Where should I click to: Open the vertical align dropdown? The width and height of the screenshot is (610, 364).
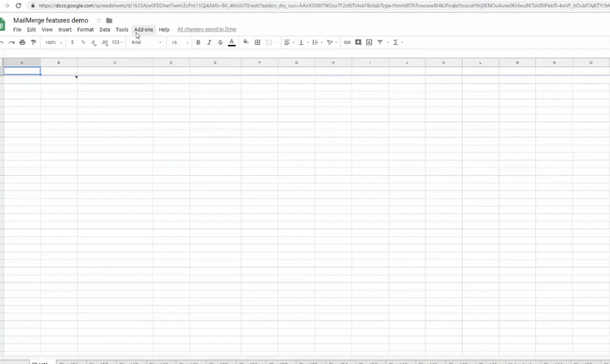point(303,43)
